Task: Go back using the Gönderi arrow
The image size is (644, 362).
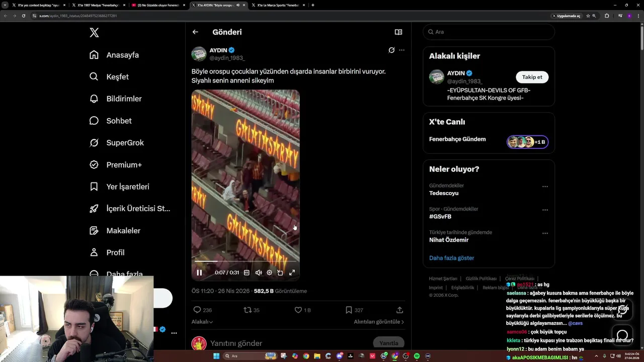Action: click(x=195, y=32)
